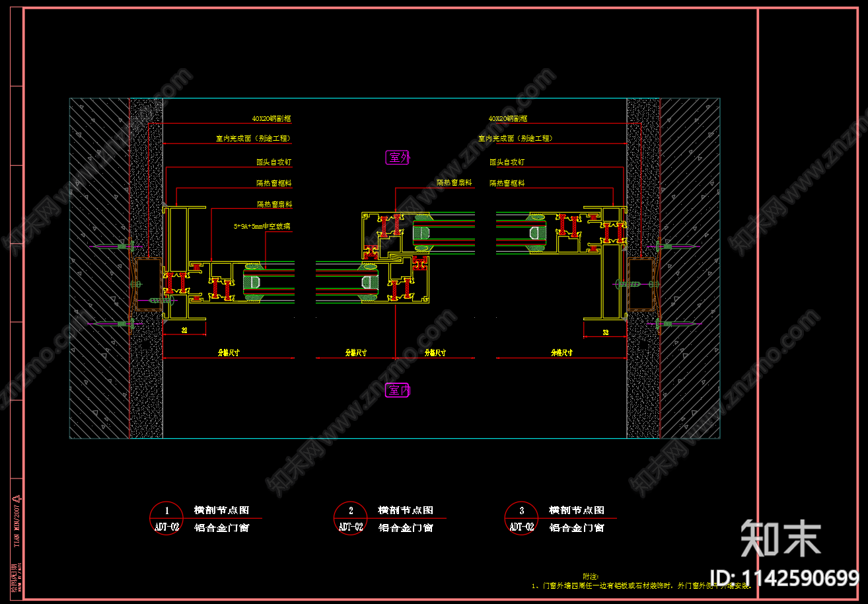Click the 室内 label box

point(398,391)
